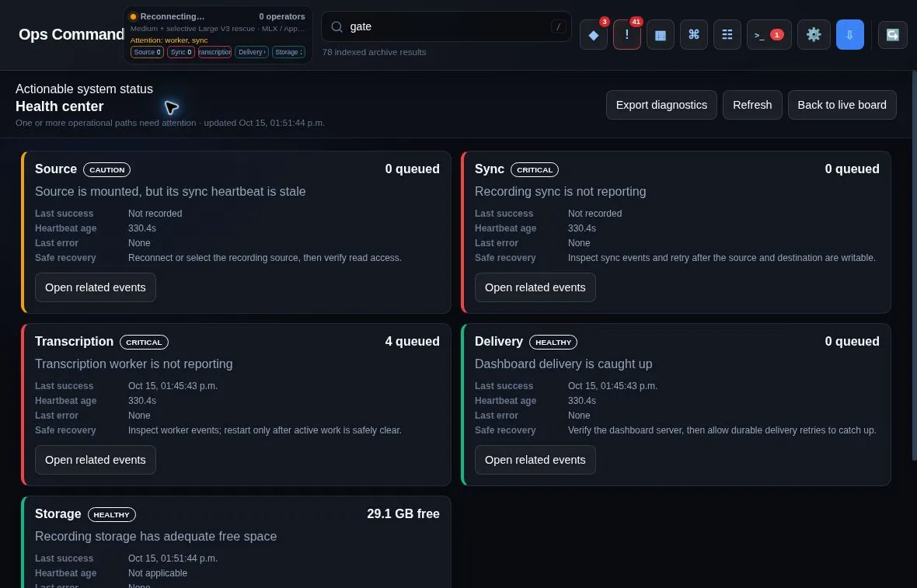The width and height of the screenshot is (917, 588).
Task: Click the orange Reconnecting status dot
Action: click(x=133, y=16)
